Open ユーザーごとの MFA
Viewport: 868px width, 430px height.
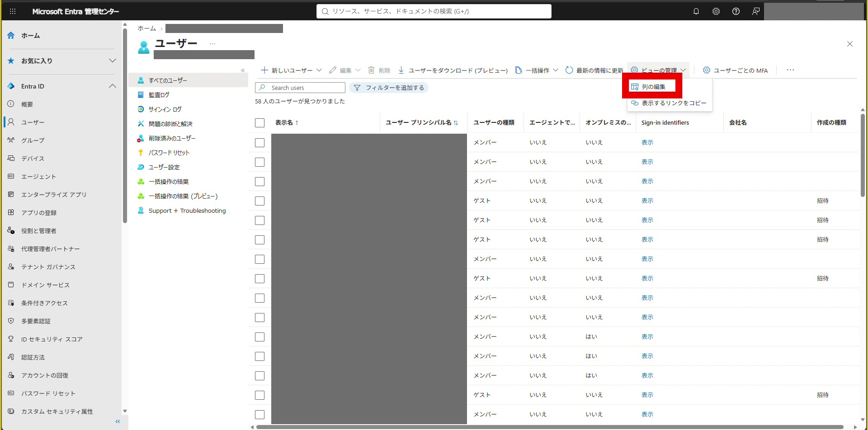click(736, 70)
